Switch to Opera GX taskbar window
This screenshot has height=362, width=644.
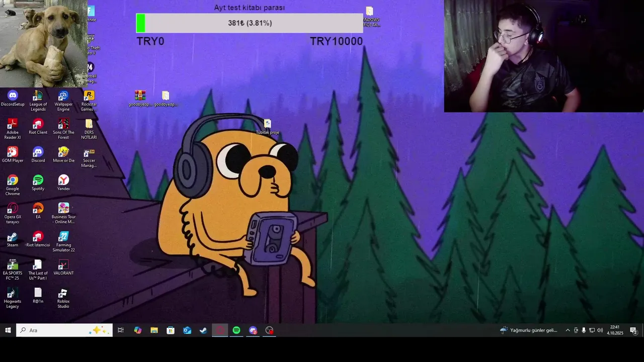(x=220, y=330)
